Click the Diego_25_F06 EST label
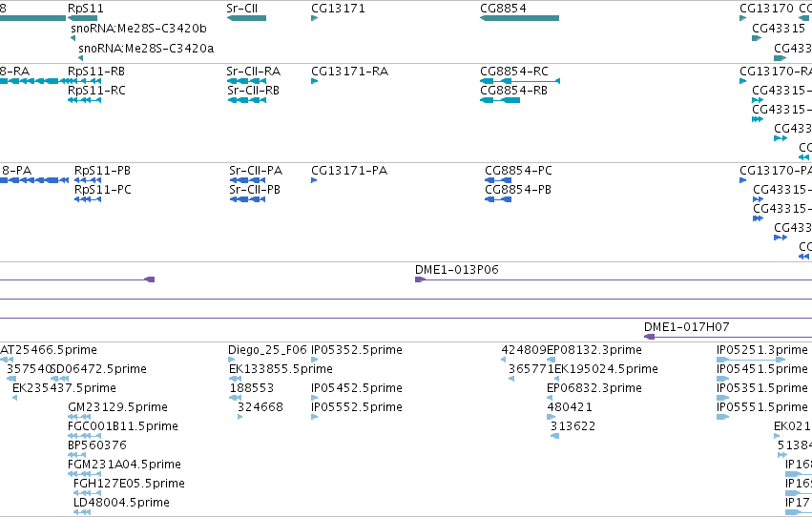 pos(267,350)
